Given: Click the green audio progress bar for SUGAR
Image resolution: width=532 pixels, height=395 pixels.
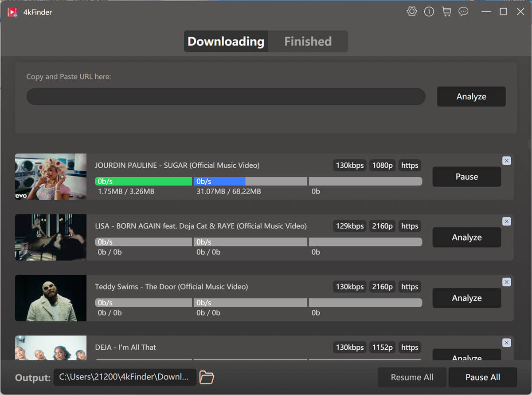Looking at the screenshot, I should 143,181.
